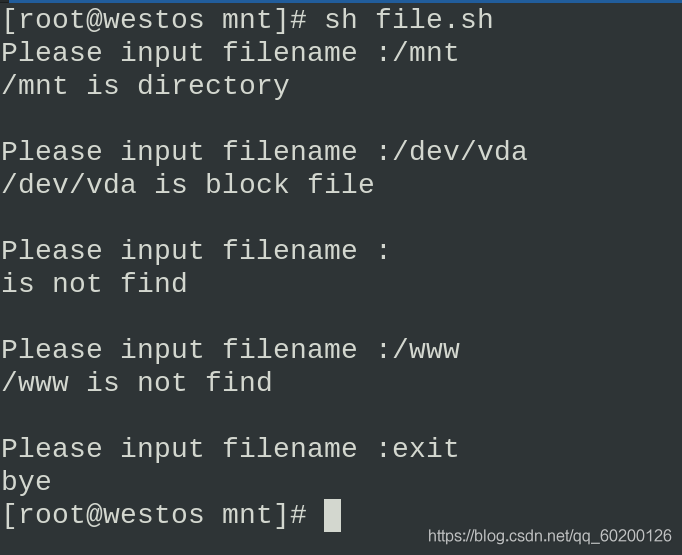The width and height of the screenshot is (682, 555).
Task: Click '/mnt' typed after the first filename prompt
Action: 426,53
